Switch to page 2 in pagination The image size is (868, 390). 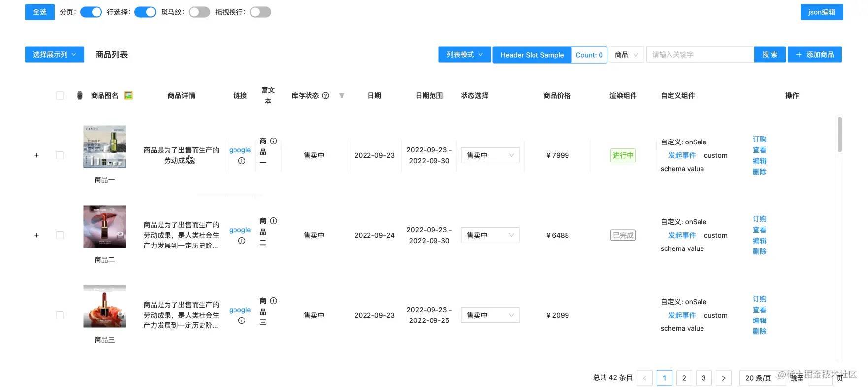(684, 378)
